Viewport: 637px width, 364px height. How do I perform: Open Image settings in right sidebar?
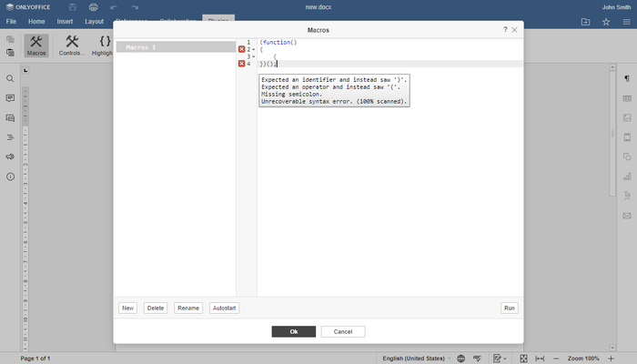click(x=627, y=117)
